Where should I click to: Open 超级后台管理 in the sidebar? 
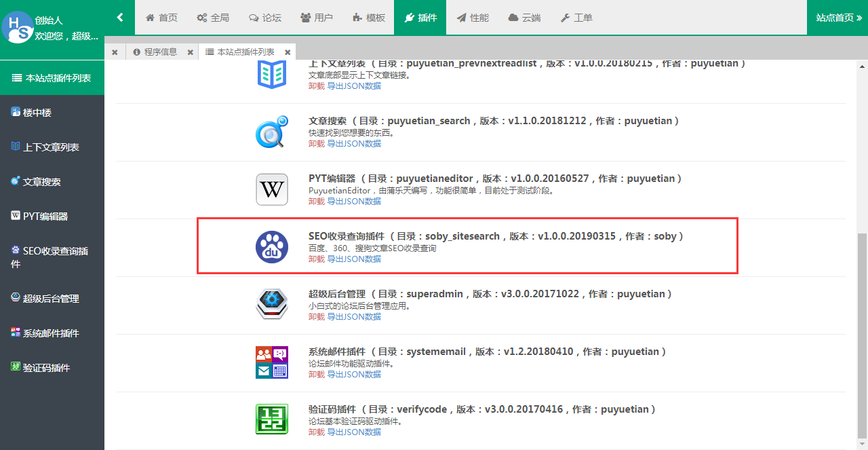click(x=52, y=299)
